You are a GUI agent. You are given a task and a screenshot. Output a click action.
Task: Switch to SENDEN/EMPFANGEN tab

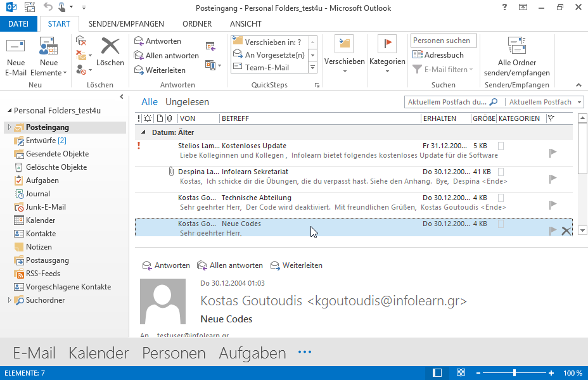pyautogui.click(x=126, y=23)
